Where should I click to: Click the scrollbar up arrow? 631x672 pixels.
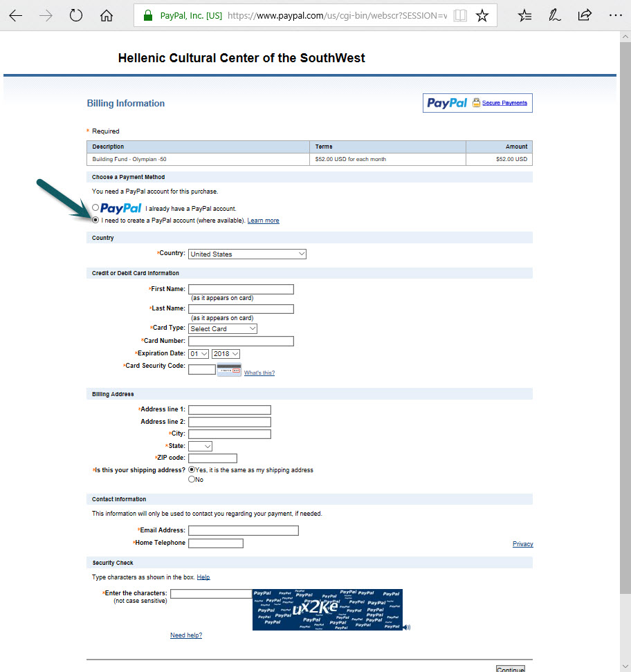pyautogui.click(x=625, y=37)
